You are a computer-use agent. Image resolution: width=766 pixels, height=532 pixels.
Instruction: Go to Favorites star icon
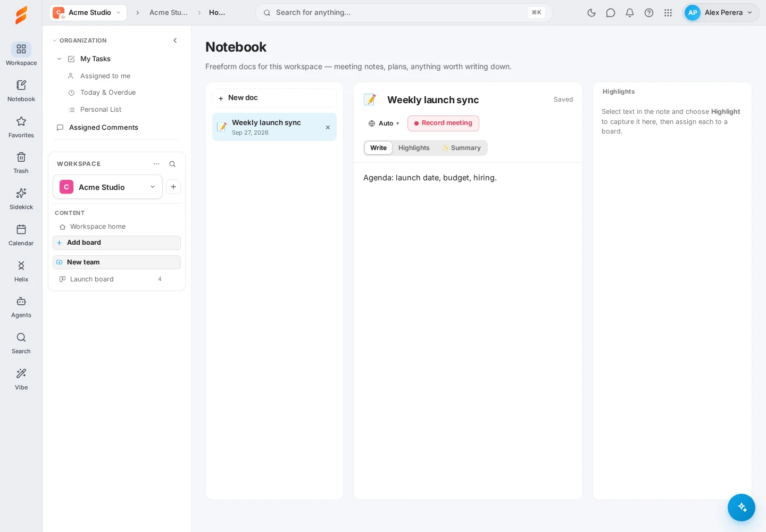[x=21, y=127]
